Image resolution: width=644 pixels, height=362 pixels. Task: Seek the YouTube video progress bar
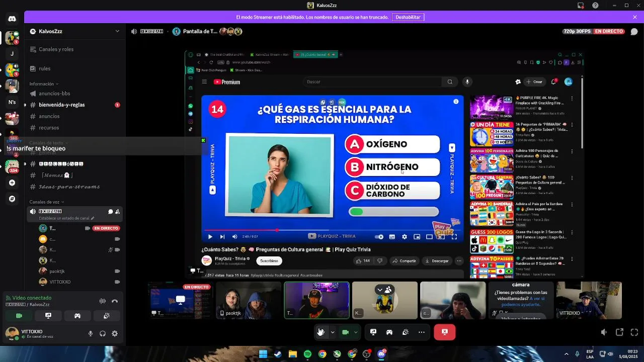pos(332,230)
